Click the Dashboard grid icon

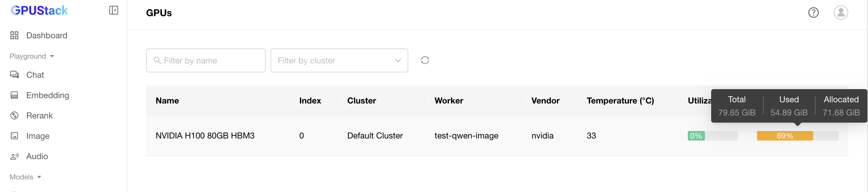point(14,35)
